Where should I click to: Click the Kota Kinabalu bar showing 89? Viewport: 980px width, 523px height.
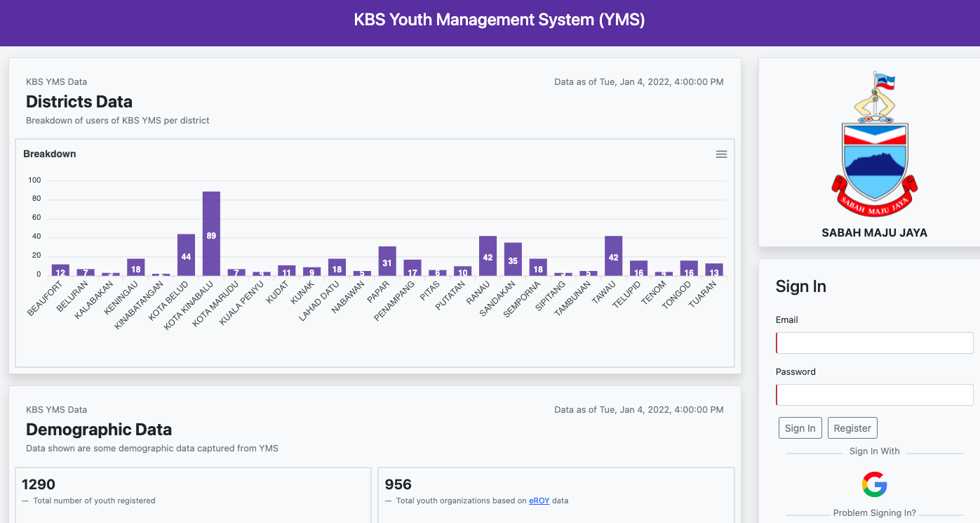[x=211, y=234]
